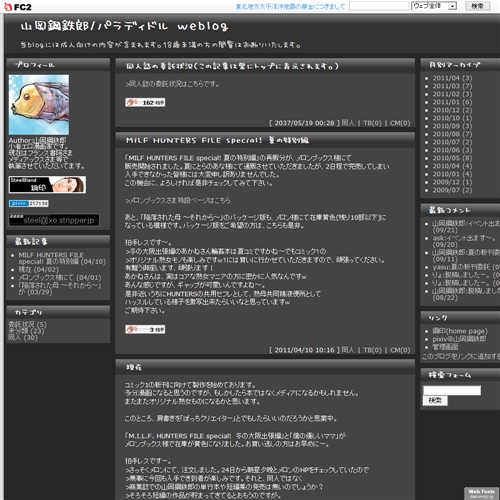Click the top FC2 search button
Screen dimensions: 500x500
click(x=478, y=6)
